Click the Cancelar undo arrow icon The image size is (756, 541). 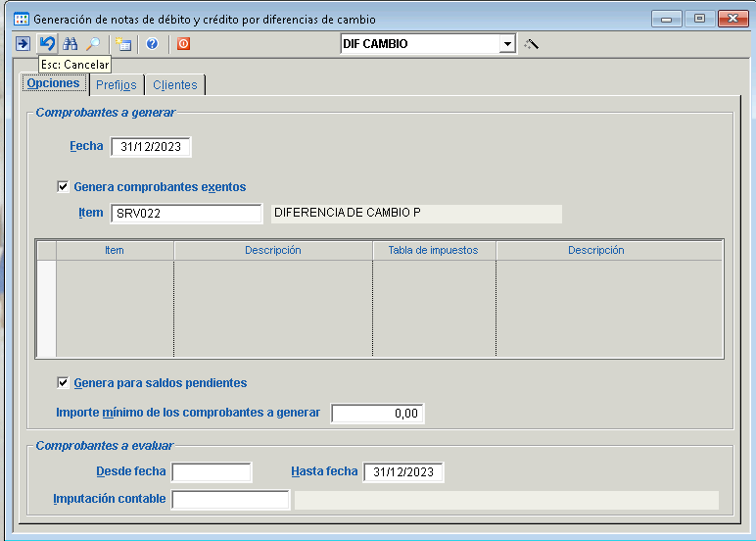[x=47, y=44]
